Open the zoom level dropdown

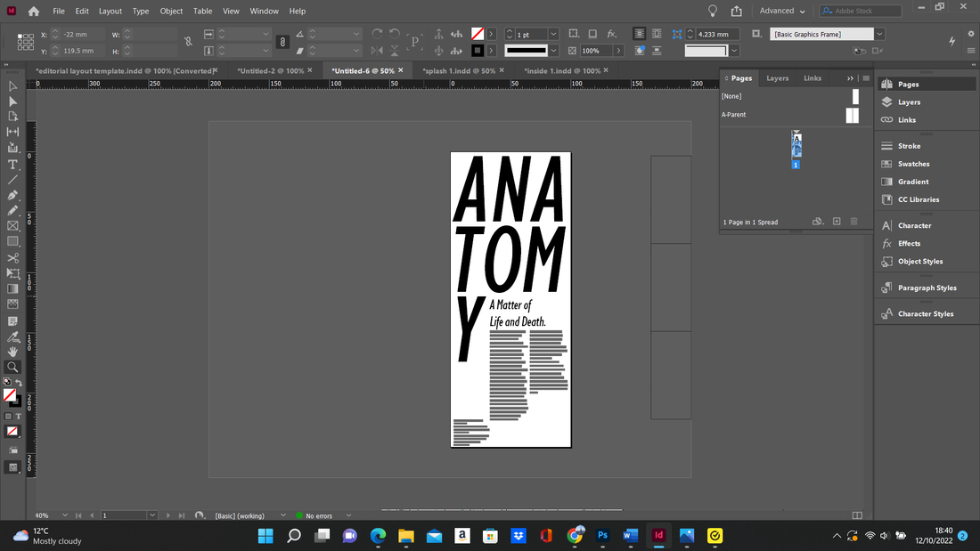65,515
